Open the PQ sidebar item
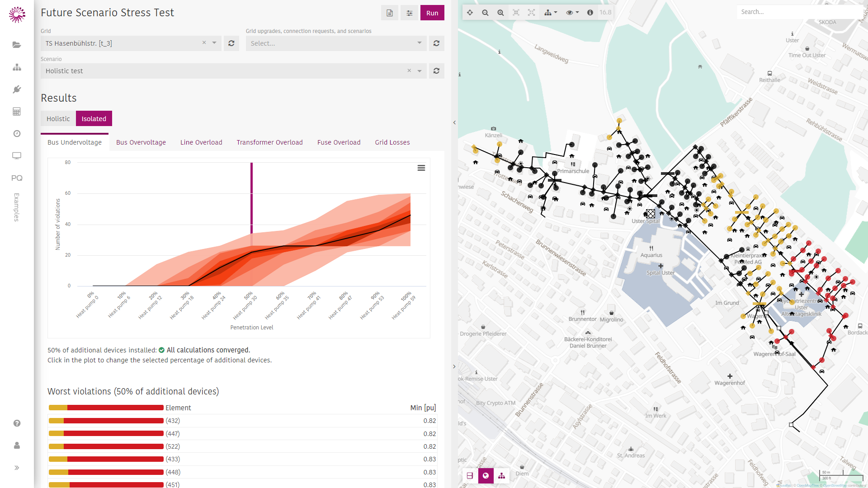Image resolution: width=868 pixels, height=488 pixels. pos(17,178)
